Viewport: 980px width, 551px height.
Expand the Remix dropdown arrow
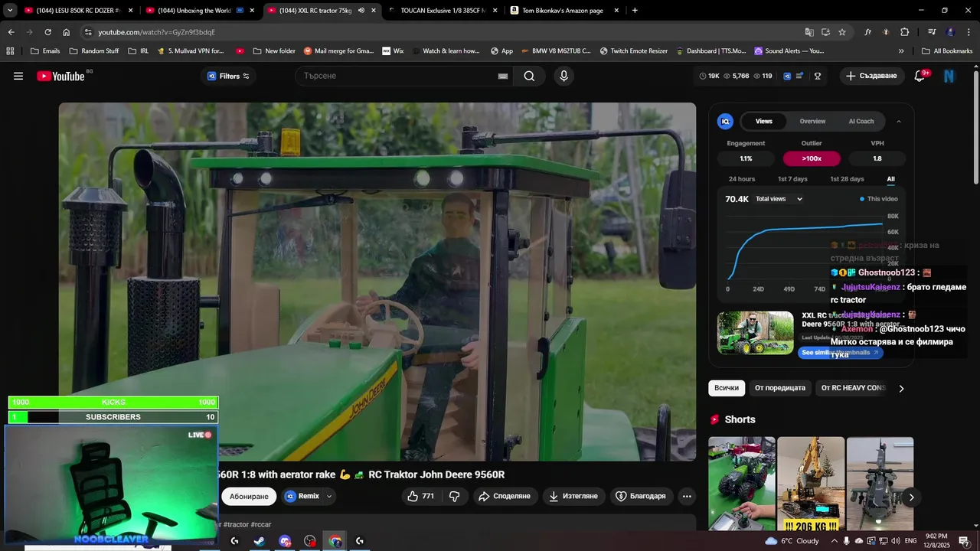329,496
